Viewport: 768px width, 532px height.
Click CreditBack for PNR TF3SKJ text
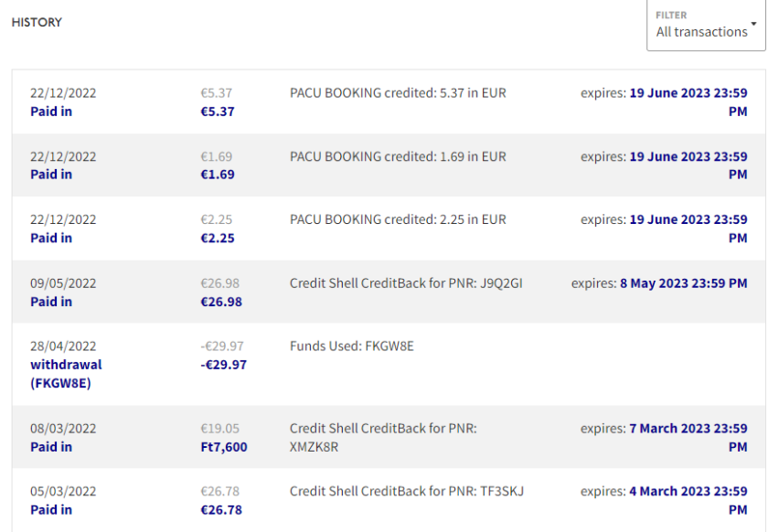(406, 492)
